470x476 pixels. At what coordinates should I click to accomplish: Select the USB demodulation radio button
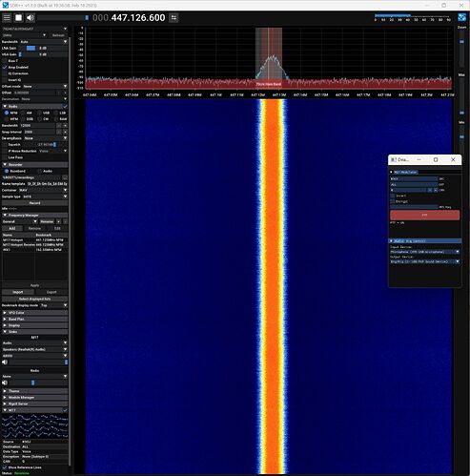tap(39, 113)
